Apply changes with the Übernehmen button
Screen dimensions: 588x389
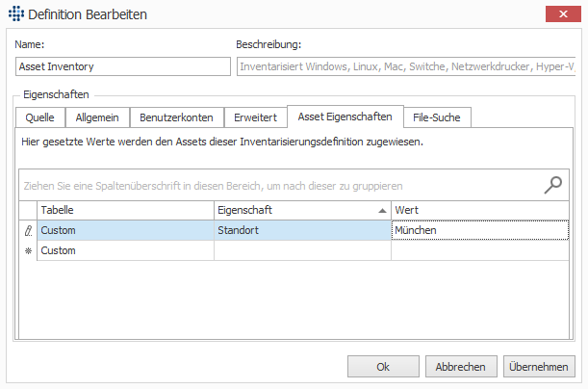pos(540,367)
